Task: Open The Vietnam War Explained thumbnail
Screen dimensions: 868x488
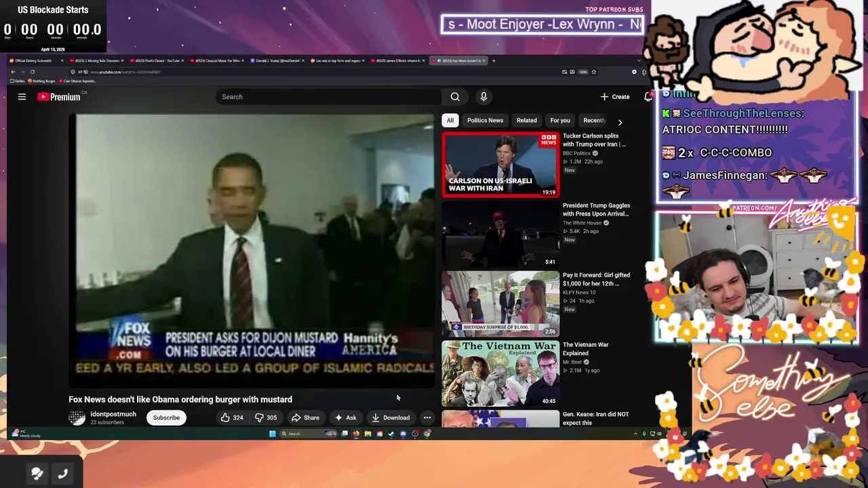Action: [x=500, y=374]
